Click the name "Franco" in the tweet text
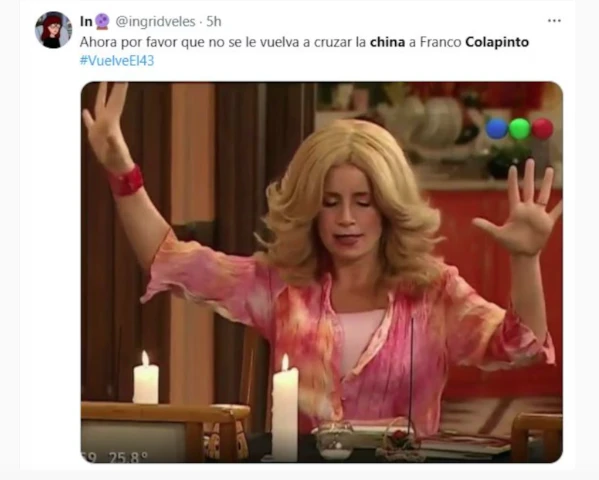 (440, 42)
